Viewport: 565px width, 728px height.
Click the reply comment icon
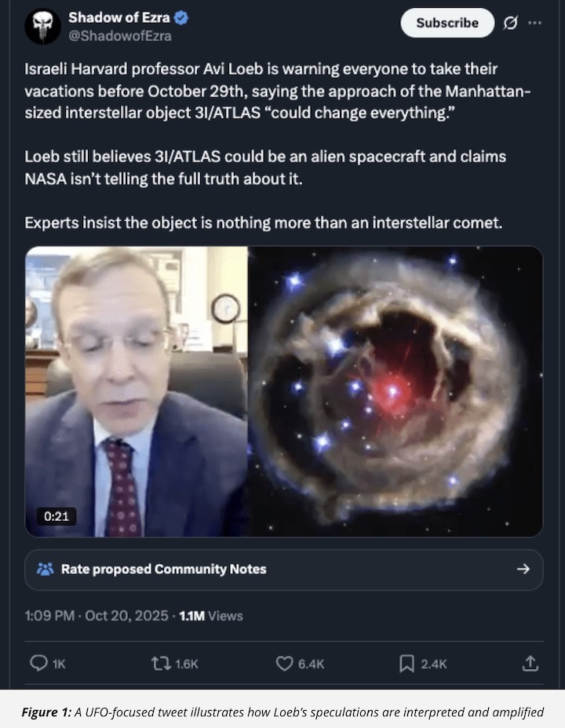[x=38, y=664]
